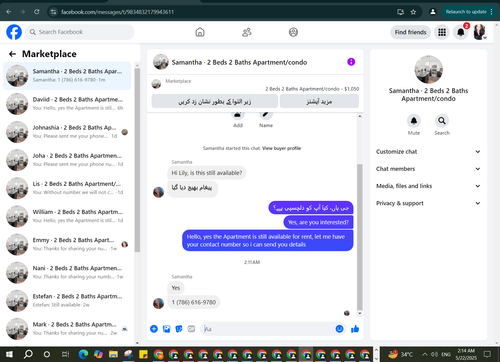
Task: Open more actions plus icon in composer
Action: coord(154,329)
